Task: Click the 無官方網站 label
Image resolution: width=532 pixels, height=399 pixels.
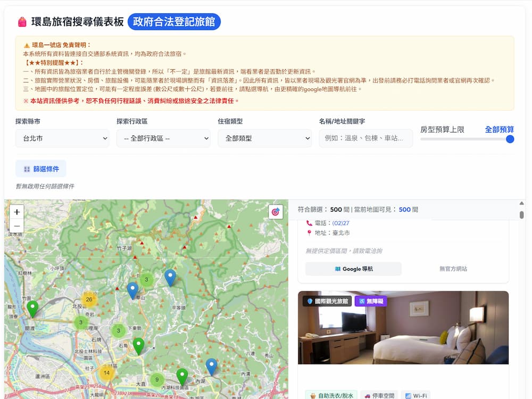Action: tap(453, 269)
